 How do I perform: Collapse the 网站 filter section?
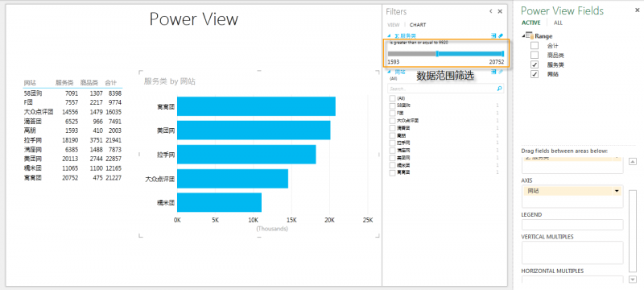[x=389, y=72]
